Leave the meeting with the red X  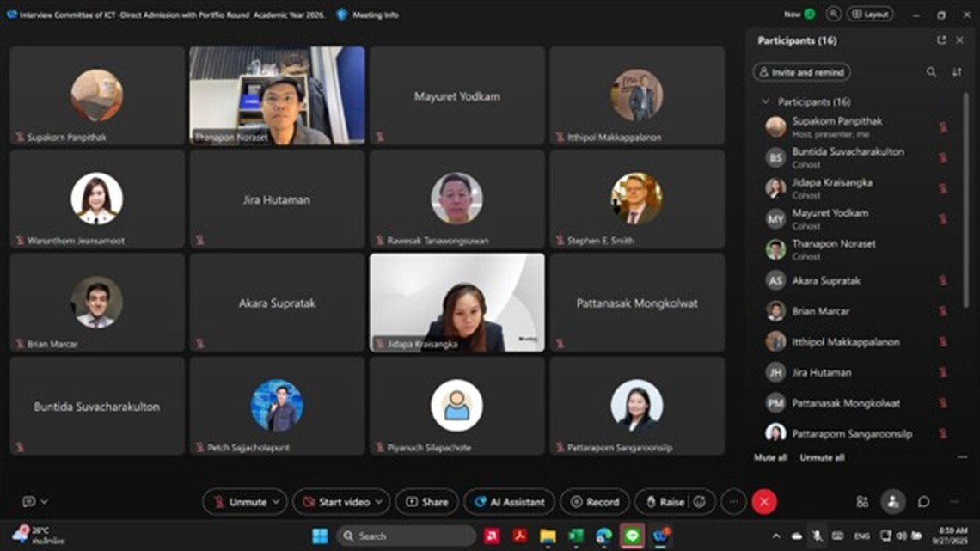763,501
